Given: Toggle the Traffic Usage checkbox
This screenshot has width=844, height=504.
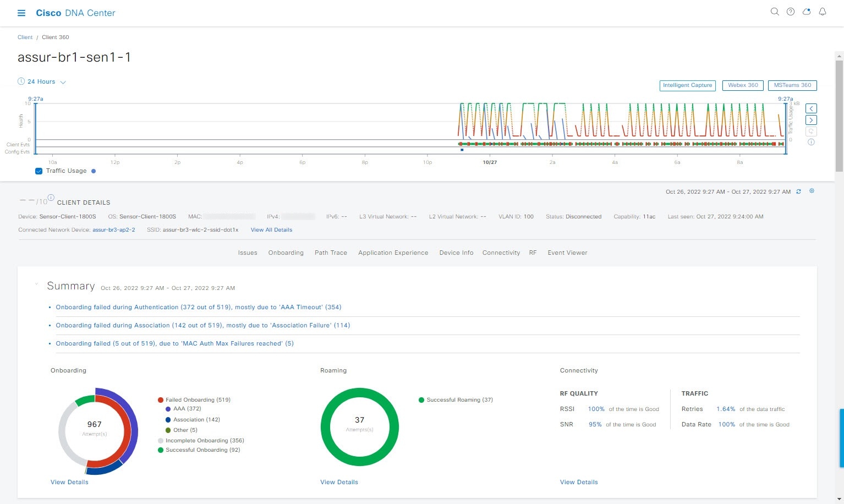Looking at the screenshot, I should 39,171.
